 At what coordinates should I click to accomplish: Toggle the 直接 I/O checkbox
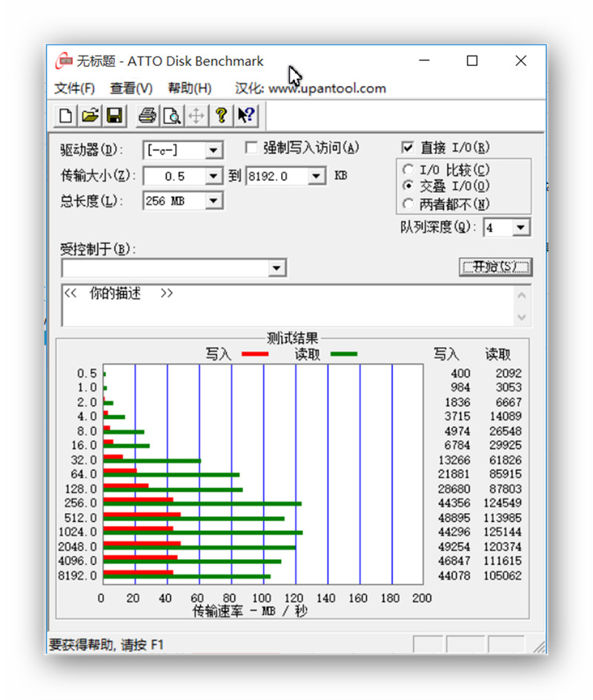408,147
